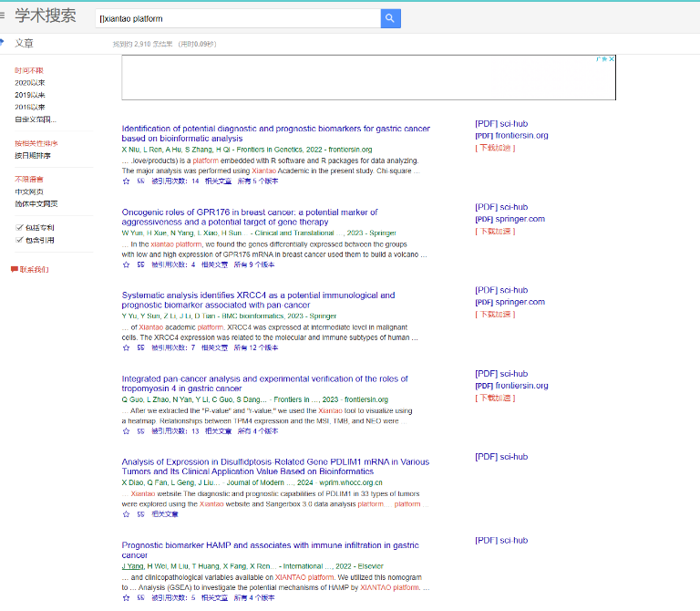700x611 pixels.
Task: View 被引用次数 7 citations link
Action: point(173,348)
